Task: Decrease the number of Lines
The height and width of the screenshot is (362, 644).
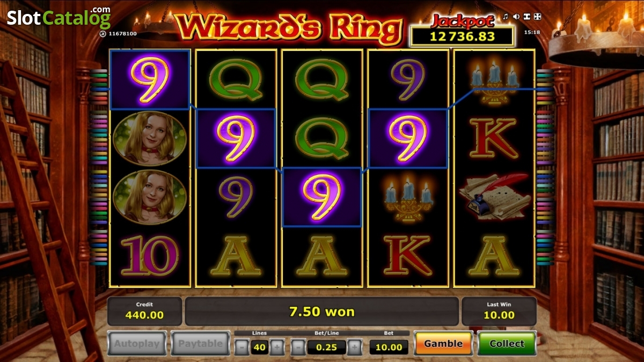Action: tap(242, 348)
